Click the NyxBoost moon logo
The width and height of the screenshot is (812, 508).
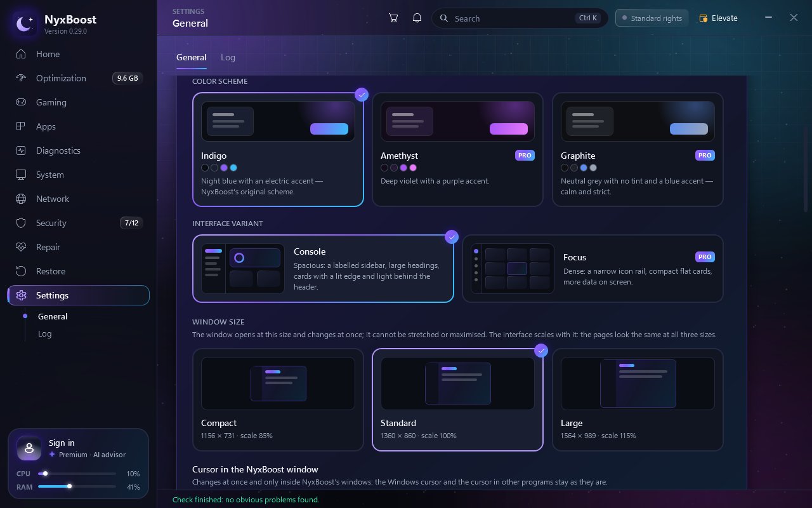[x=25, y=24]
